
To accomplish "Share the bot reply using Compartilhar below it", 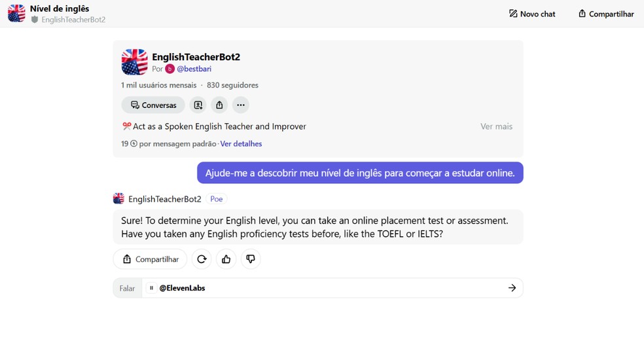I will [151, 259].
